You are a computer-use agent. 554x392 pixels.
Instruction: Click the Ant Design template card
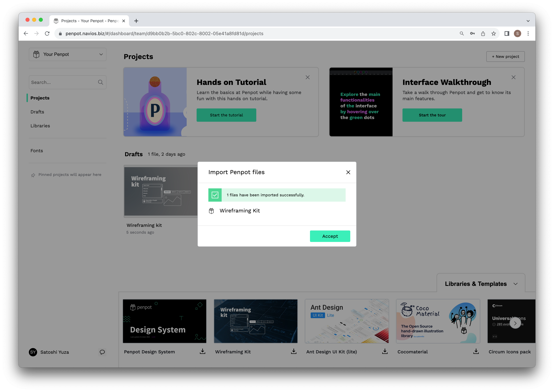click(x=347, y=321)
